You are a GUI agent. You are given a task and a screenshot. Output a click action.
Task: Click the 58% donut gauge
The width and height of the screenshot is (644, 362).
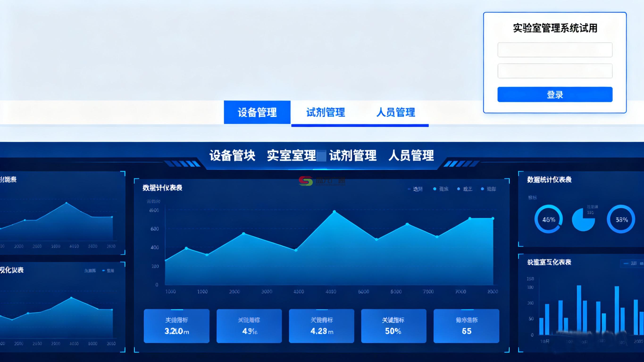pyautogui.click(x=621, y=219)
